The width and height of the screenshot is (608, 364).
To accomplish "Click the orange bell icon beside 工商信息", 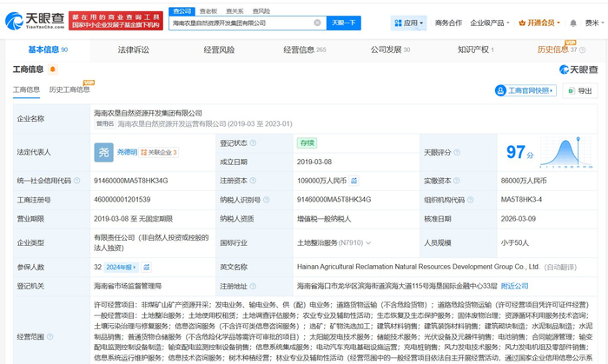I will [x=53, y=69].
